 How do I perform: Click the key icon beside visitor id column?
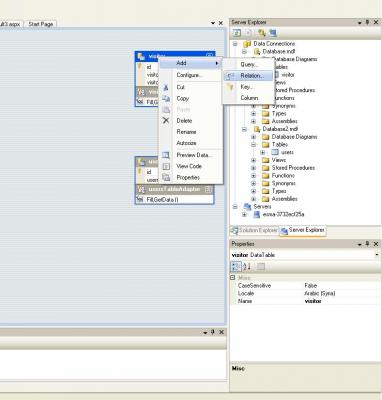(140, 67)
